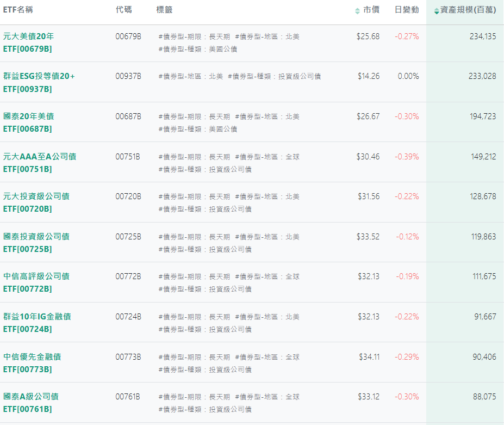Open 元大AAA至A公司債 ETF[00751B] link
This screenshot has width=504, height=425.
(x=40, y=163)
